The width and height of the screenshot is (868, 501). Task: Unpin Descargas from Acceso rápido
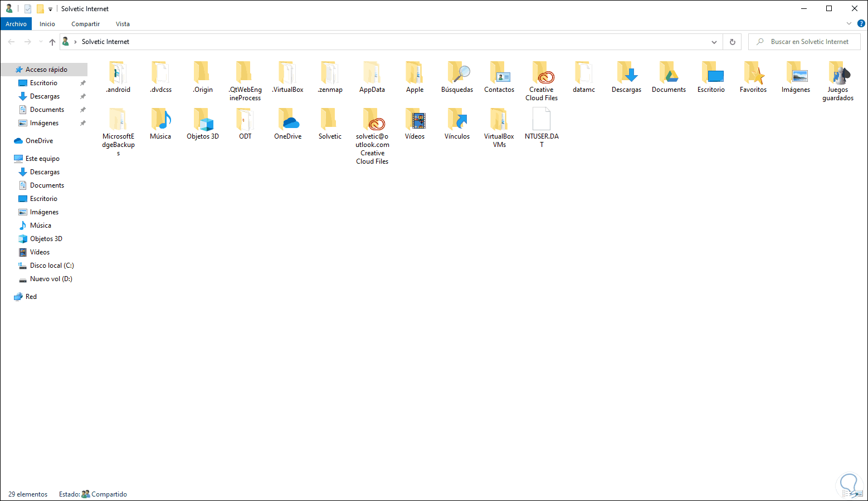(x=82, y=96)
